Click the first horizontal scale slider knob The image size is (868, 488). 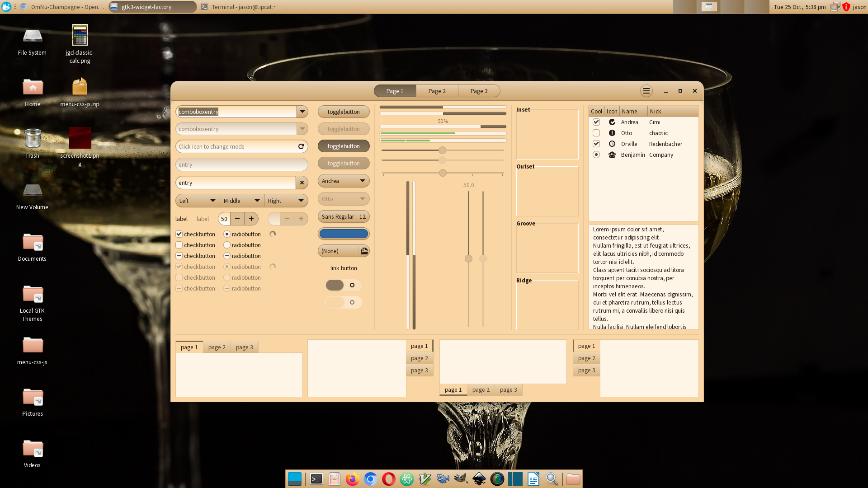pos(443,150)
